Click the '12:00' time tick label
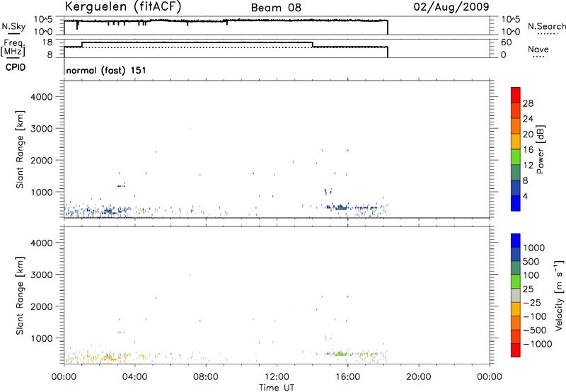 tap(277, 377)
